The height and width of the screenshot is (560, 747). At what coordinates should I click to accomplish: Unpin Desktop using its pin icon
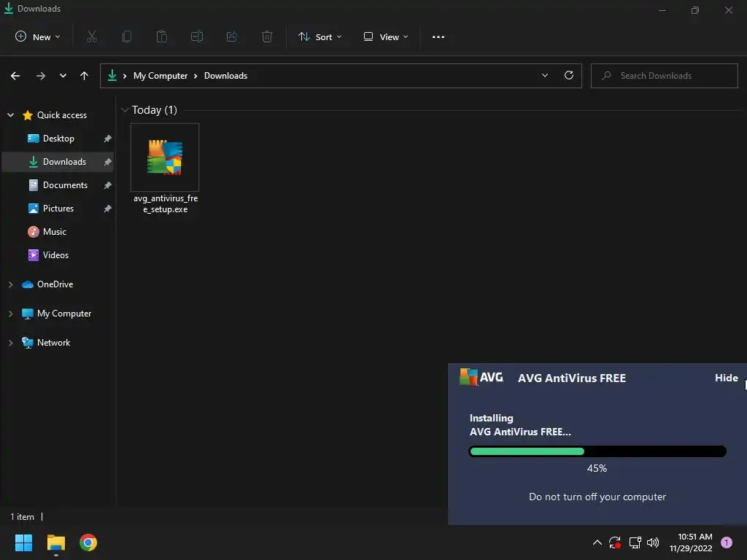tap(108, 139)
